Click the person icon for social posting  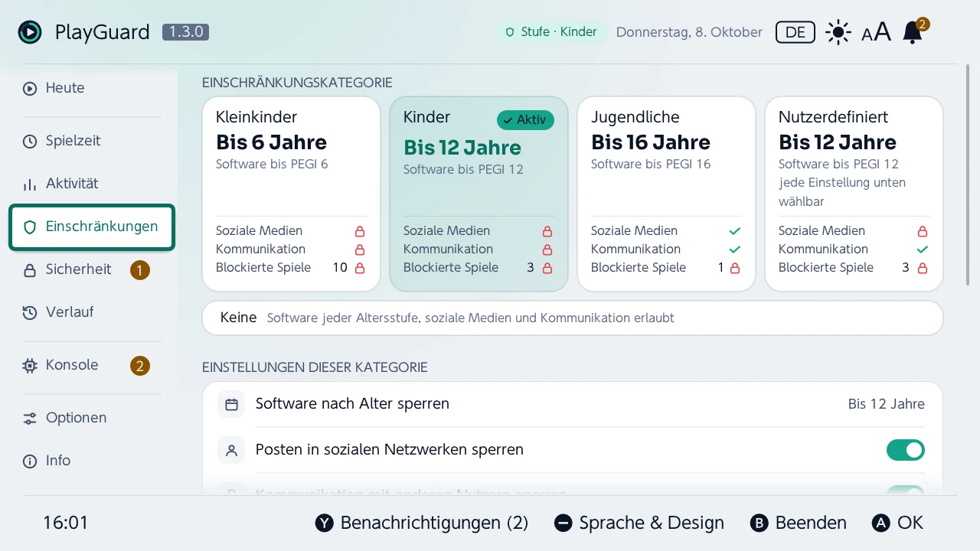coord(231,450)
